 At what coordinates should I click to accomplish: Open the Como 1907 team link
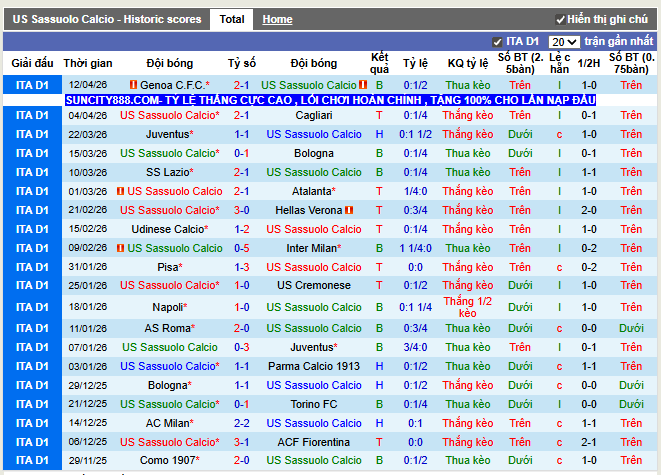pos(169,461)
